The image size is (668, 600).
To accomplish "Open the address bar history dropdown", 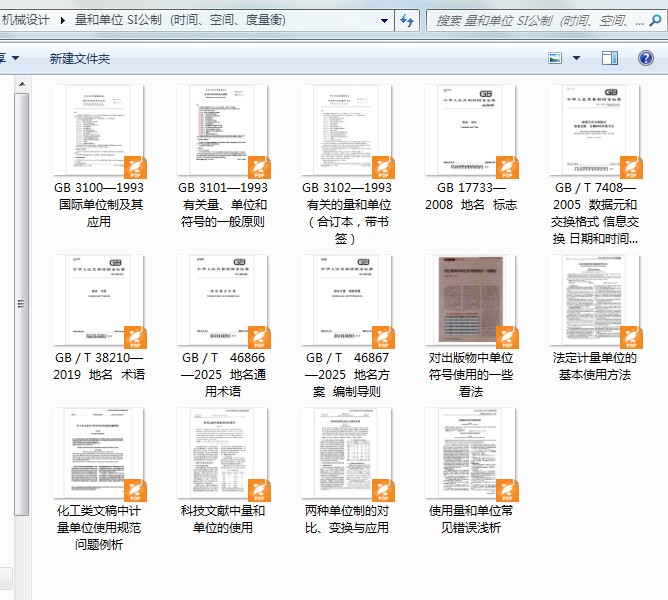I will [384, 20].
